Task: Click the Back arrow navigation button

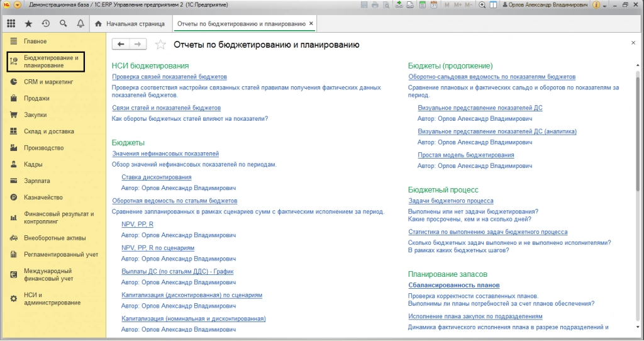Action: point(121,45)
